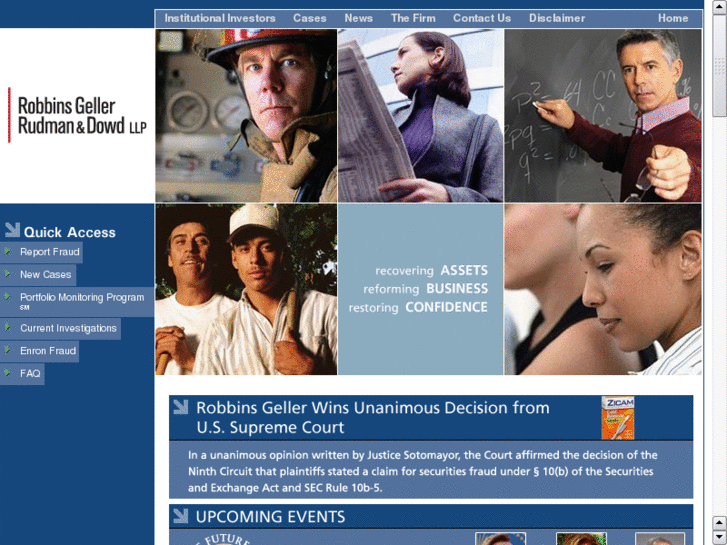Click arrow icon beside UPCOMING EVENTS
The width and height of the screenshot is (727, 545).
[181, 516]
